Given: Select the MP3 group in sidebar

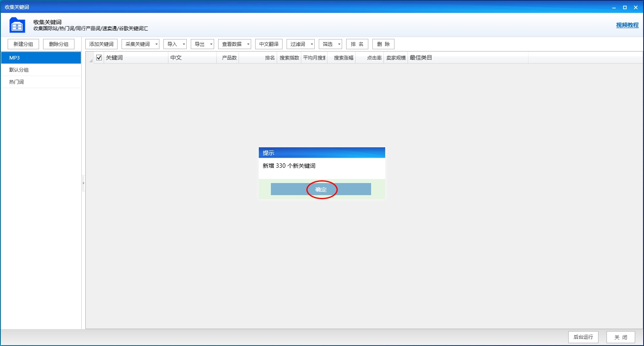Looking at the screenshot, I should click(x=41, y=58).
